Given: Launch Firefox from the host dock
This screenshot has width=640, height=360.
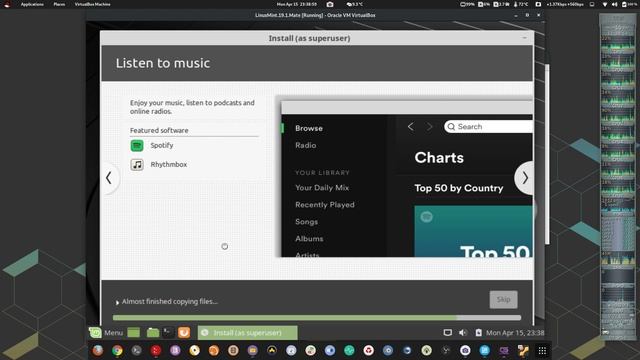Looking at the screenshot, I should point(98,350).
